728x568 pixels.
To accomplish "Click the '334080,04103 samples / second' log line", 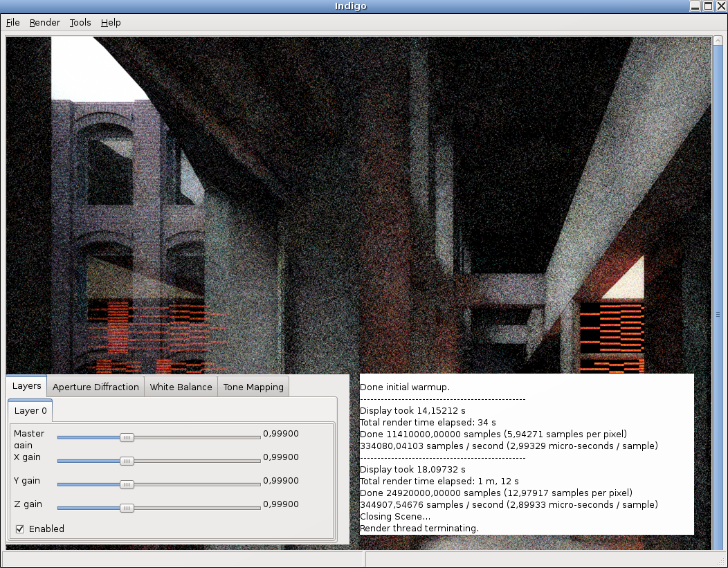I will pos(509,446).
